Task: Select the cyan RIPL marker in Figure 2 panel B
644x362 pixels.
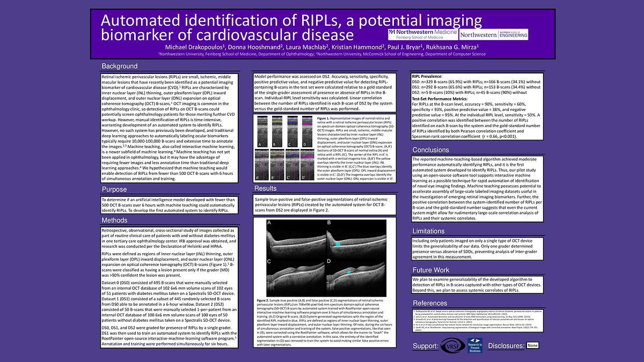Action: pyautogui.click(x=338, y=244)
